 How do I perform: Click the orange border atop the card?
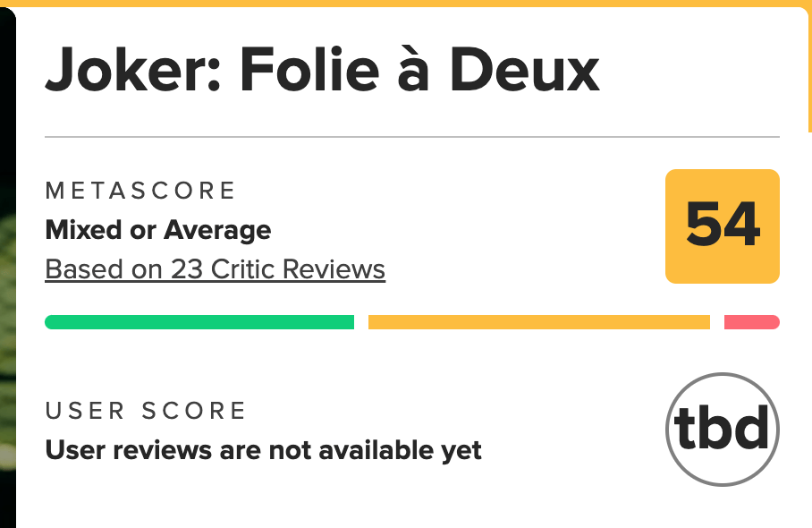click(411, 4)
